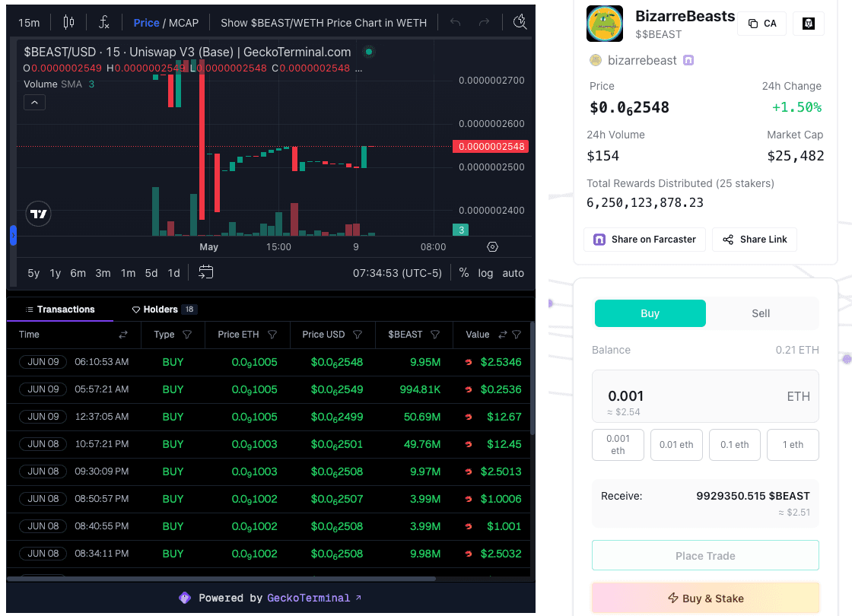Switch chart to Price mode
The width and height of the screenshot is (852, 616).
[x=146, y=23]
